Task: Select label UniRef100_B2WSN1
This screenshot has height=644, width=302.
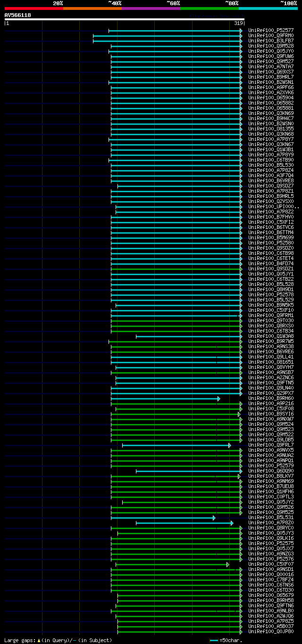Action: pos(271,82)
